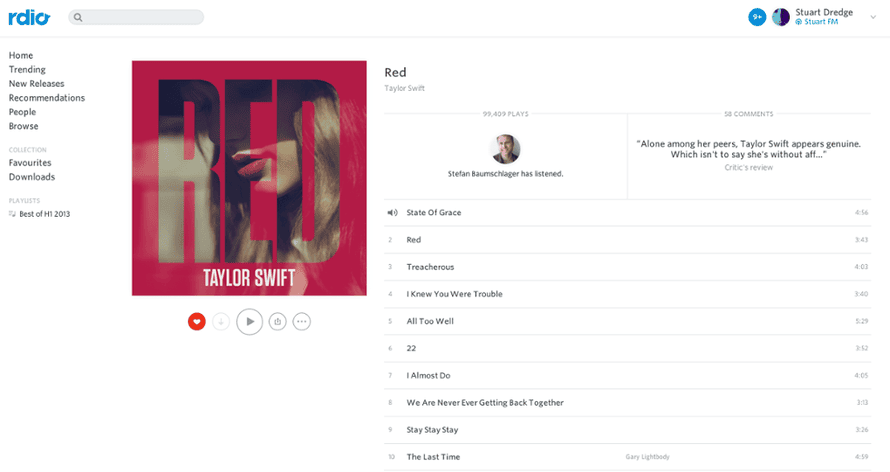Click Stuart Dredge's profile avatar

pyautogui.click(x=781, y=17)
